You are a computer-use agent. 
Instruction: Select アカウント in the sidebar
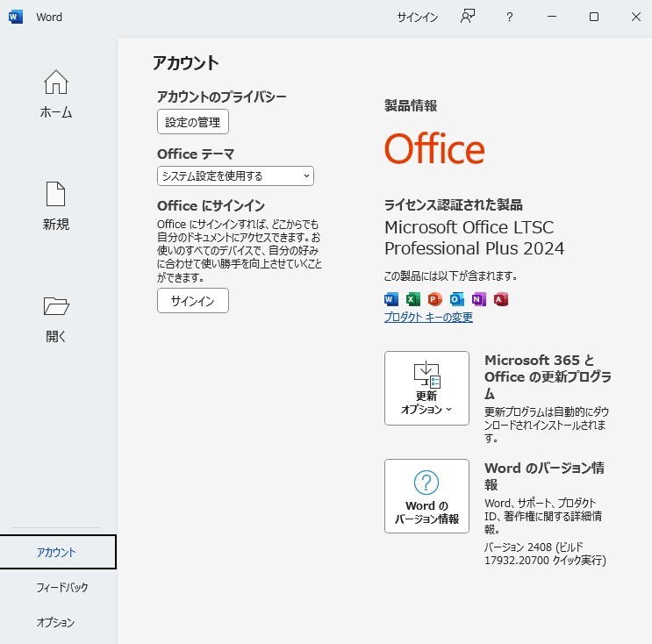(57, 552)
